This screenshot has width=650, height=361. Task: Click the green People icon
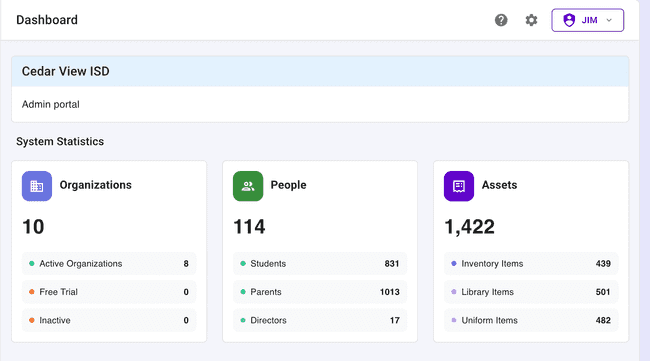coord(248,186)
